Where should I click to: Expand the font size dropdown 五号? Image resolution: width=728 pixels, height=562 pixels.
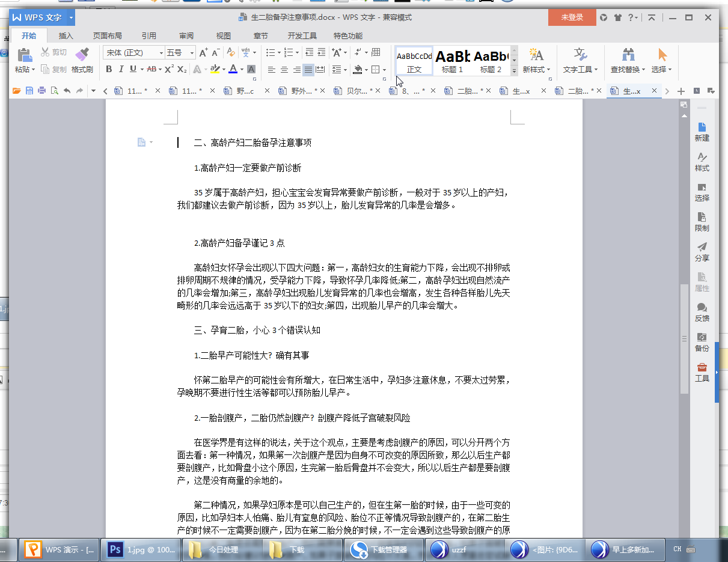(x=192, y=53)
